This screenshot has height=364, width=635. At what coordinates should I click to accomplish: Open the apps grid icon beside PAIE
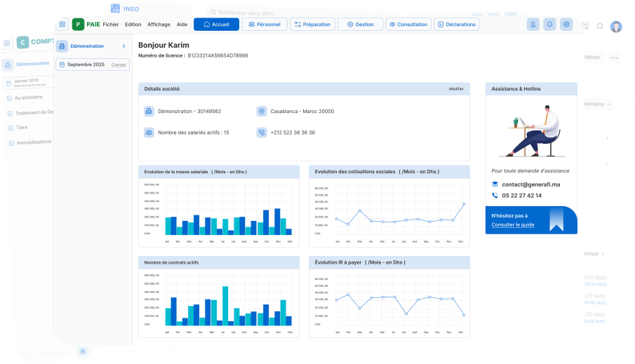tap(62, 25)
